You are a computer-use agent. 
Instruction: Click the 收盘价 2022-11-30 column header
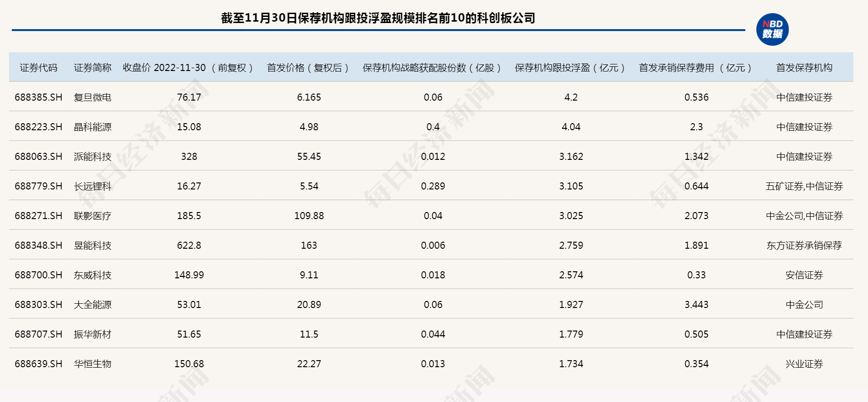pyautogui.click(x=188, y=68)
